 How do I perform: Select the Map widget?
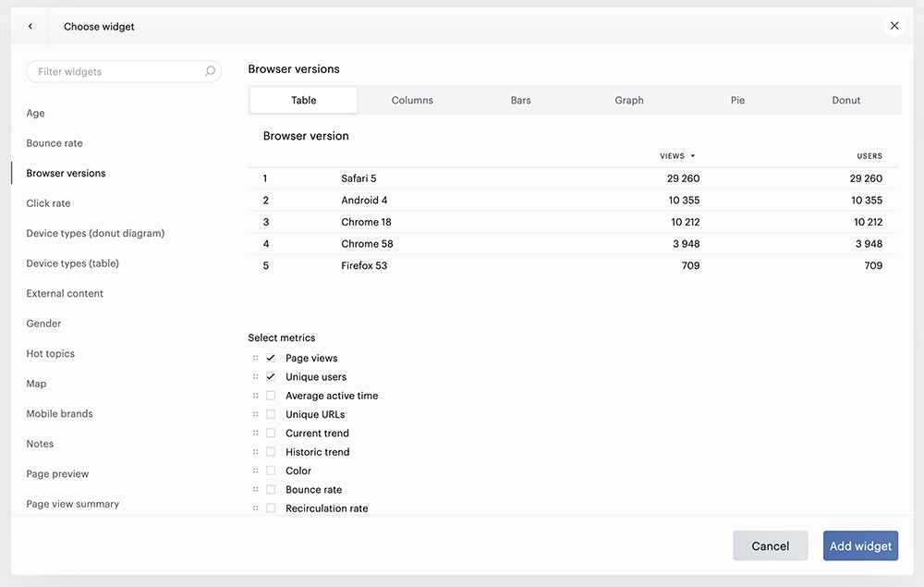pos(36,384)
